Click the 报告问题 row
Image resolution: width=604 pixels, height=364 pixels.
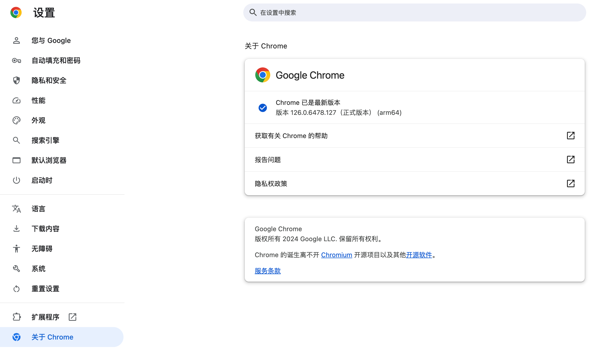point(414,160)
